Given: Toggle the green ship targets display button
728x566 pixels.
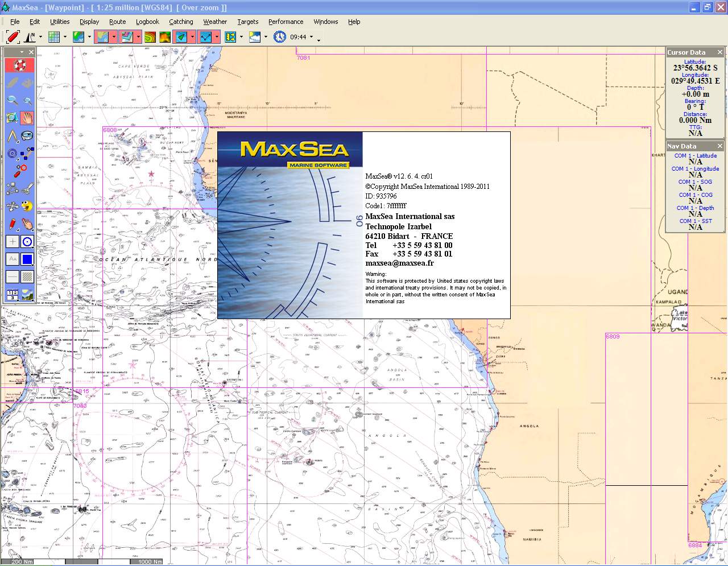Looking at the screenshot, I should pyautogui.click(x=181, y=37).
